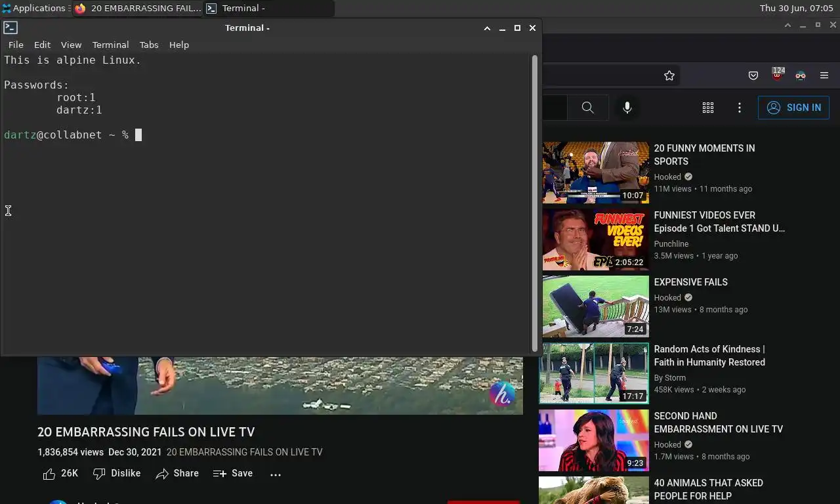Open Pocket save icon in Firefox toolbar
840x504 pixels.
tap(753, 75)
